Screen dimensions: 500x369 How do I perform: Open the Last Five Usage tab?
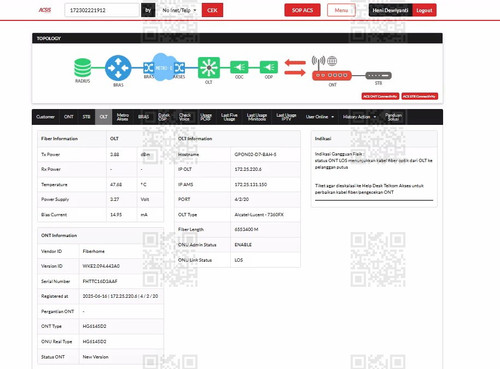pyautogui.click(x=229, y=117)
